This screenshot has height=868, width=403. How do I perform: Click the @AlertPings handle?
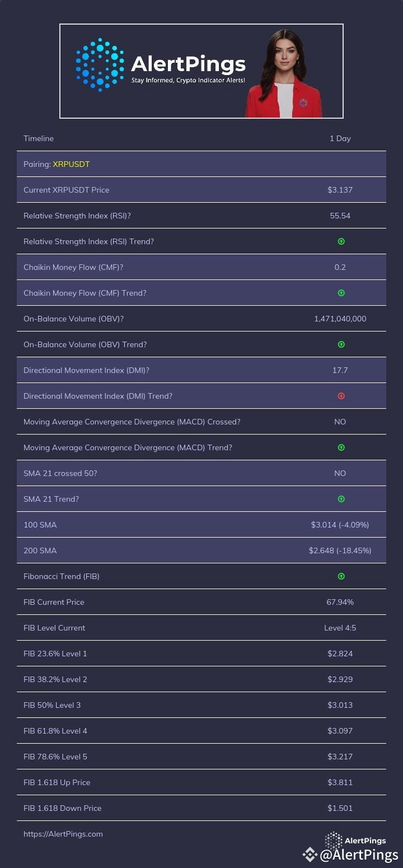pyautogui.click(x=359, y=855)
